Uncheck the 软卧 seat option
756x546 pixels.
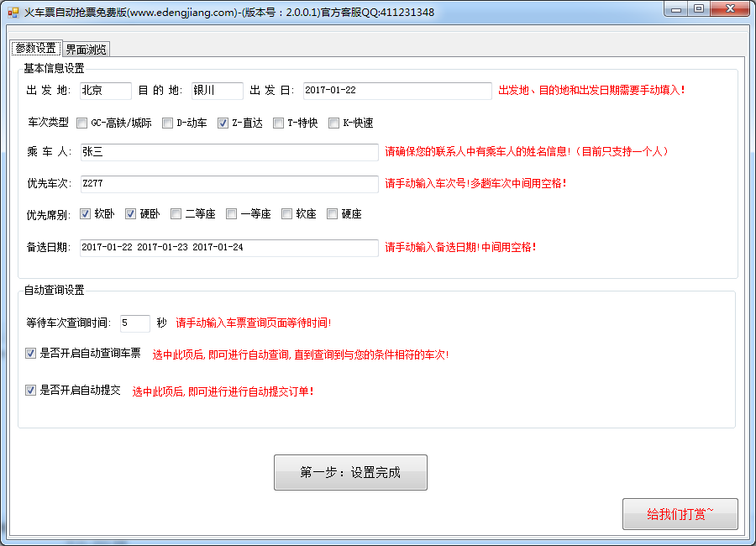click(86, 213)
